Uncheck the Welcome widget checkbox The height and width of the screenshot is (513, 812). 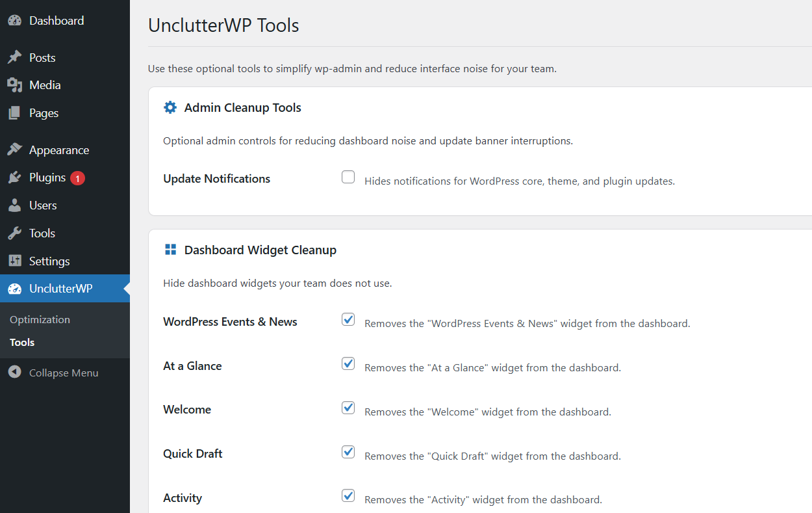coord(348,408)
